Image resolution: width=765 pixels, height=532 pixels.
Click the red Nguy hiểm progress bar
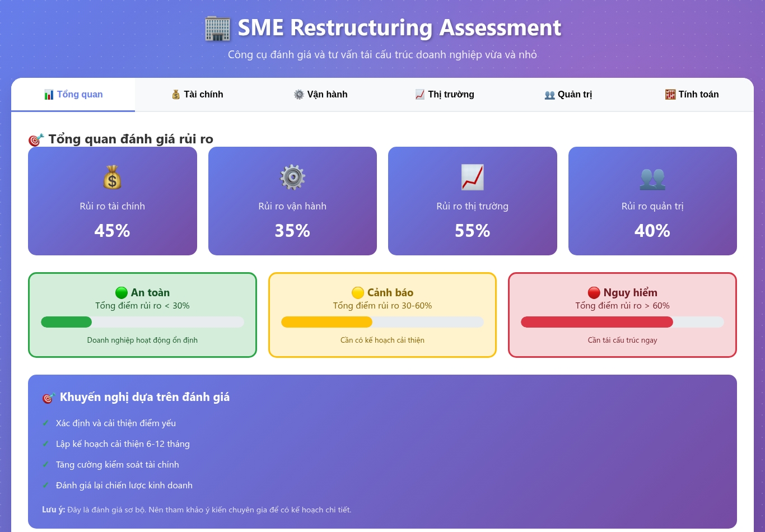pos(622,322)
